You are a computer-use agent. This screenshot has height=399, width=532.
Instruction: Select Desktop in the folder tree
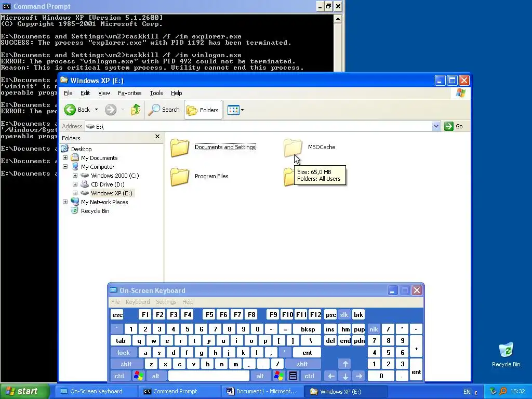[x=81, y=149]
